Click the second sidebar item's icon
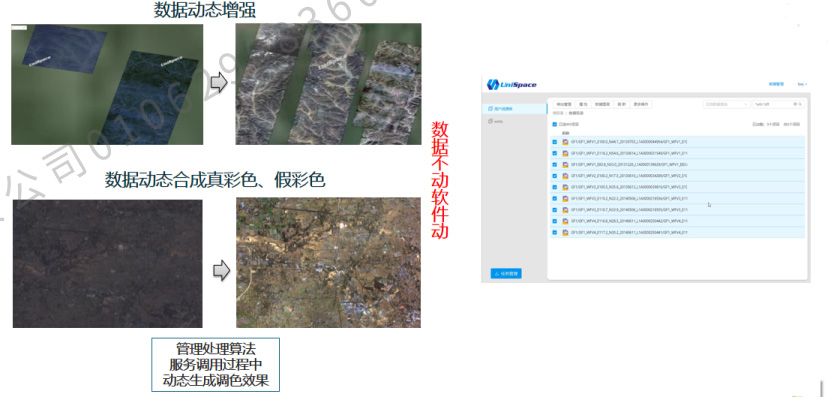Viewport: 828px width, 397px height. click(x=491, y=121)
